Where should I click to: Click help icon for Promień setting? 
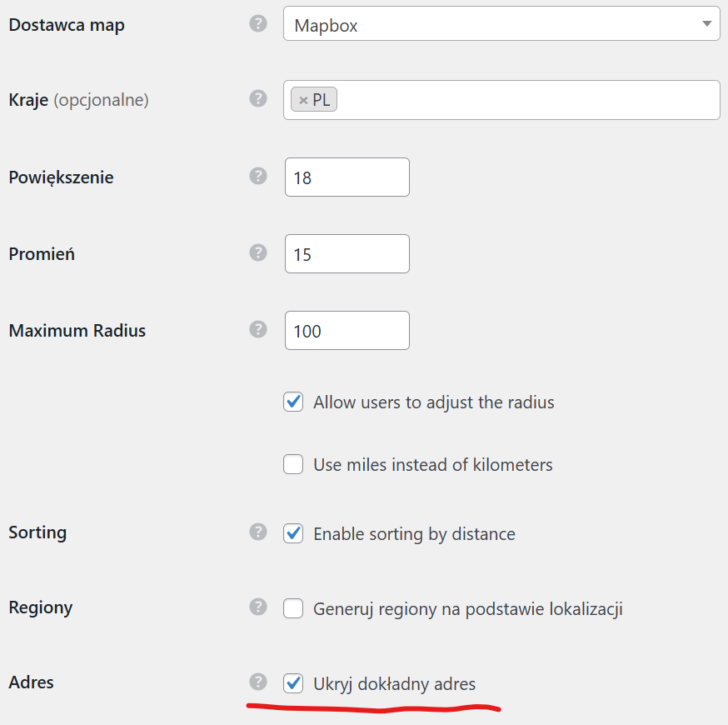[x=258, y=252]
